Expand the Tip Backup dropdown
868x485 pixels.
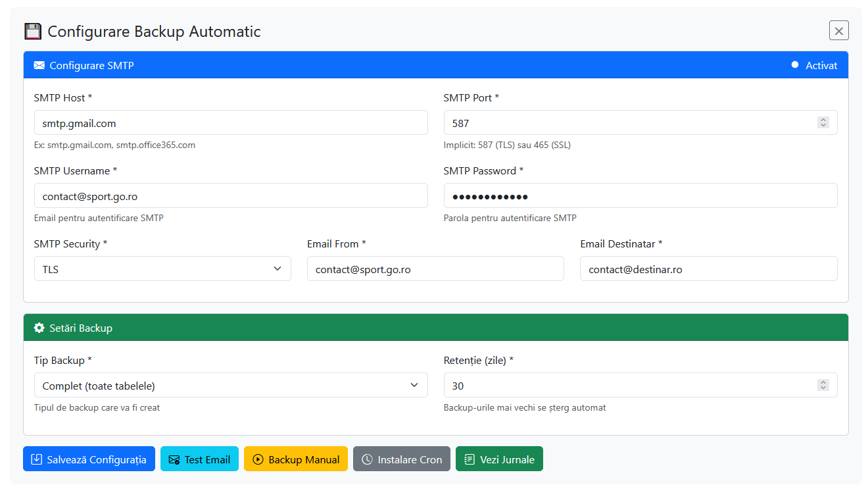tap(230, 385)
